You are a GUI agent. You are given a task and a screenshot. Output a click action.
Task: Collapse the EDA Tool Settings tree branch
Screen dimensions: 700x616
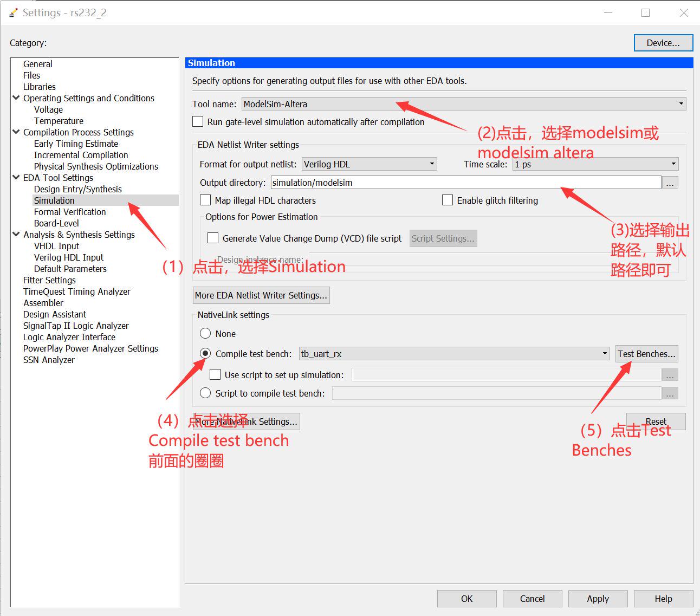point(15,177)
